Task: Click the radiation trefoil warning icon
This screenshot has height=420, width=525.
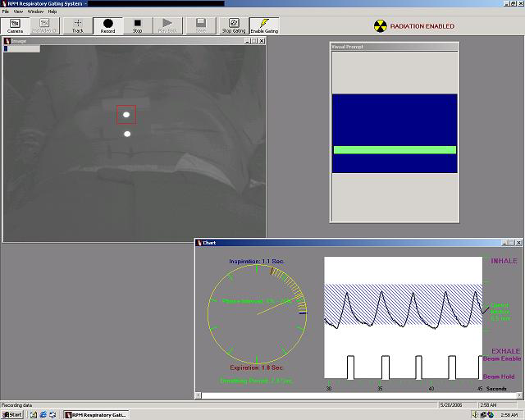Action: 381,26
